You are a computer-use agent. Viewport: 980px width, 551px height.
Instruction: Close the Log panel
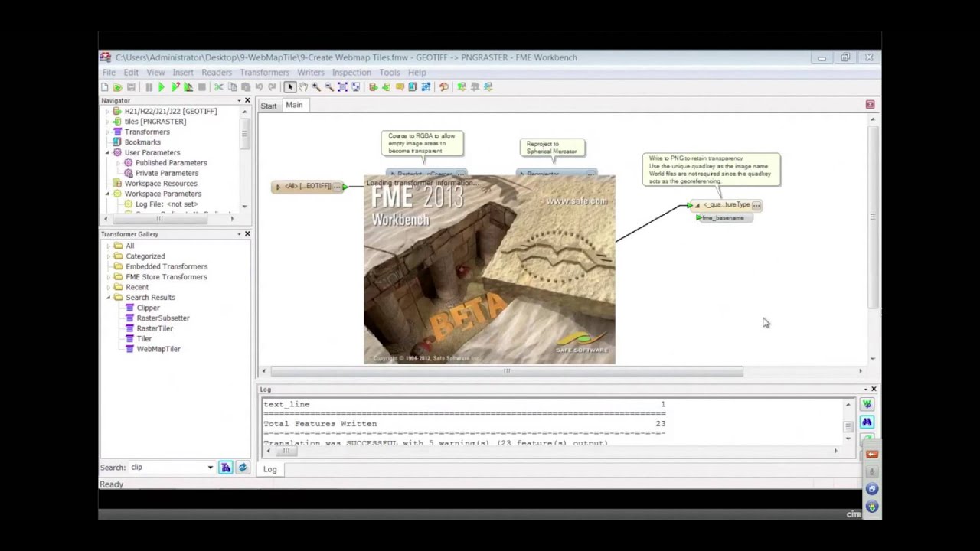(874, 390)
